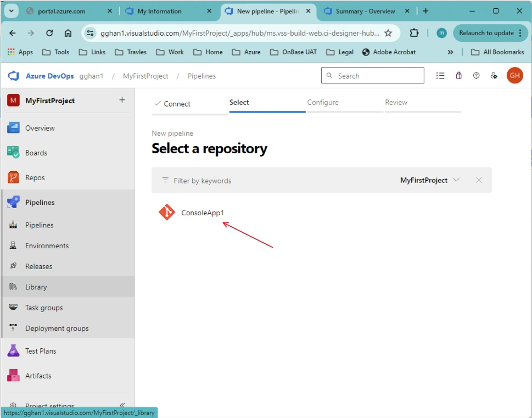Open the OnBase UAT bookmark folder
Screen dimensions: 532x418
pos(294,52)
